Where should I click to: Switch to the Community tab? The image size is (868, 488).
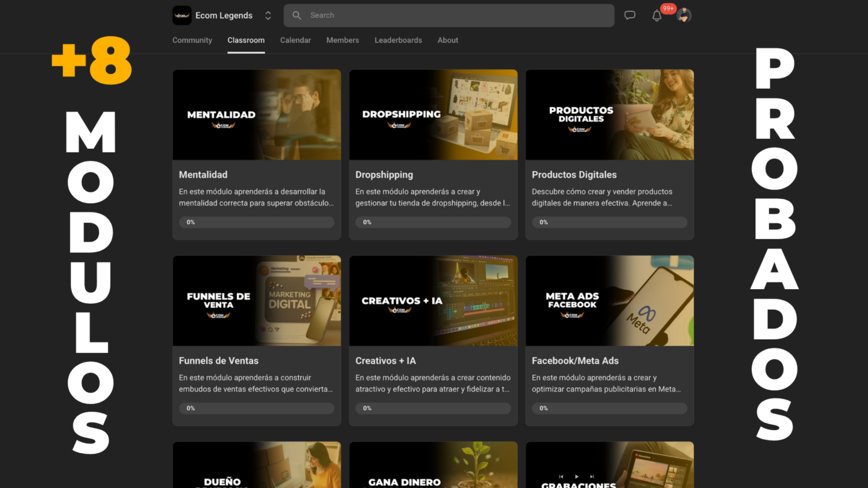pyautogui.click(x=192, y=40)
